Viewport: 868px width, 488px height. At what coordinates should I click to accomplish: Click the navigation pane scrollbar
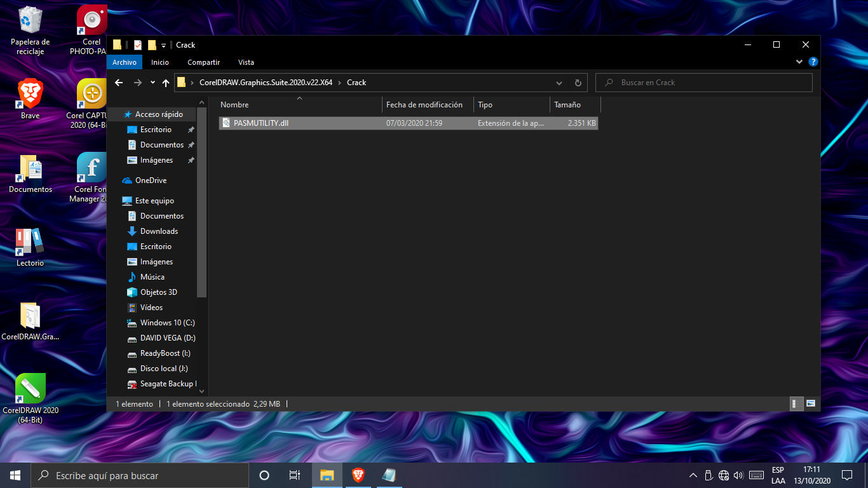click(202, 201)
